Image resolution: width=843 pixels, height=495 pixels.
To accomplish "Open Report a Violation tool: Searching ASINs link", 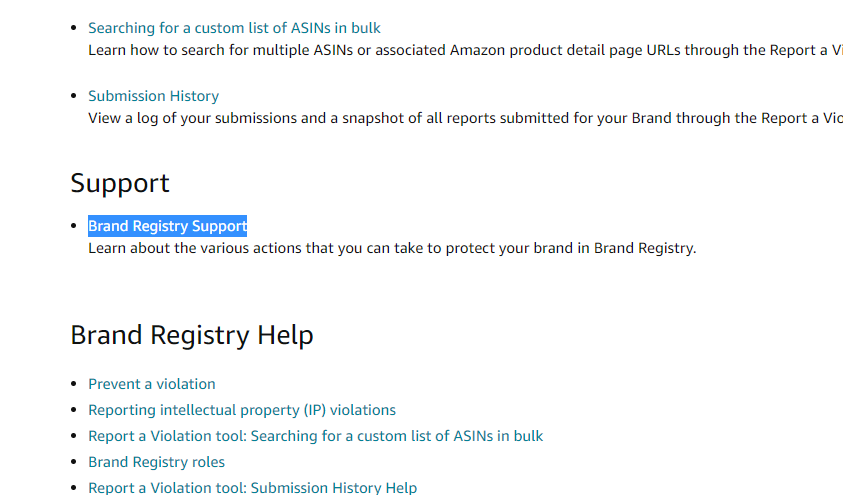I will click(315, 436).
